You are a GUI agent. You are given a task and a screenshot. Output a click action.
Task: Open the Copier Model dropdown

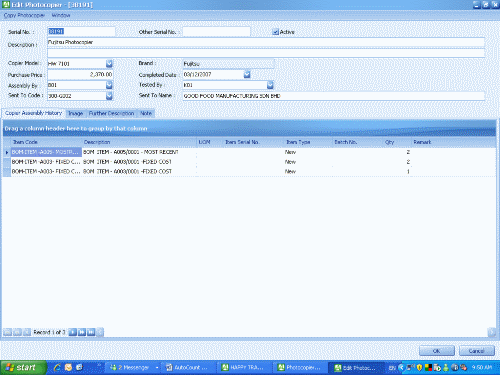[x=109, y=63]
